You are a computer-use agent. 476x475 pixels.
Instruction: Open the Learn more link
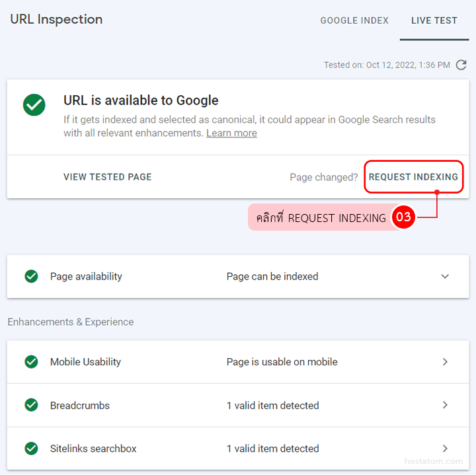coord(231,133)
